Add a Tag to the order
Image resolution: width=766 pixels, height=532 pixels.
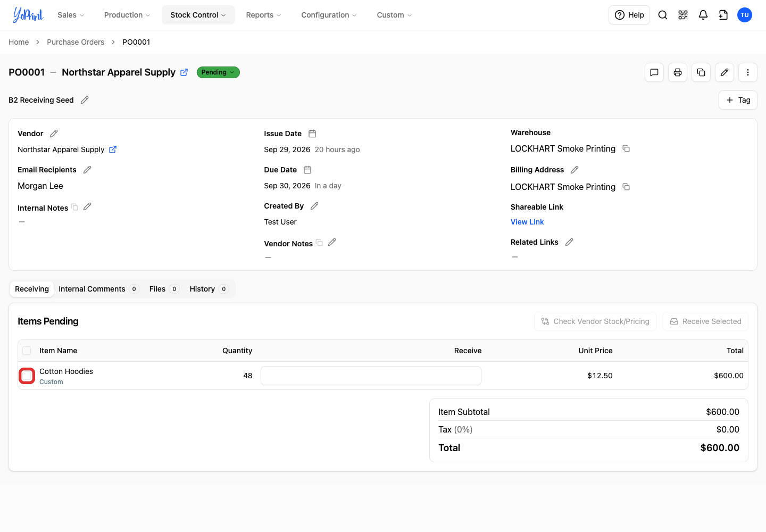click(x=738, y=100)
